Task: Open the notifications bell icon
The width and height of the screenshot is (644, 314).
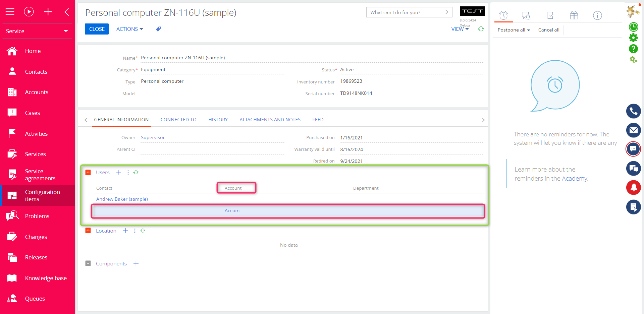Action: click(633, 188)
